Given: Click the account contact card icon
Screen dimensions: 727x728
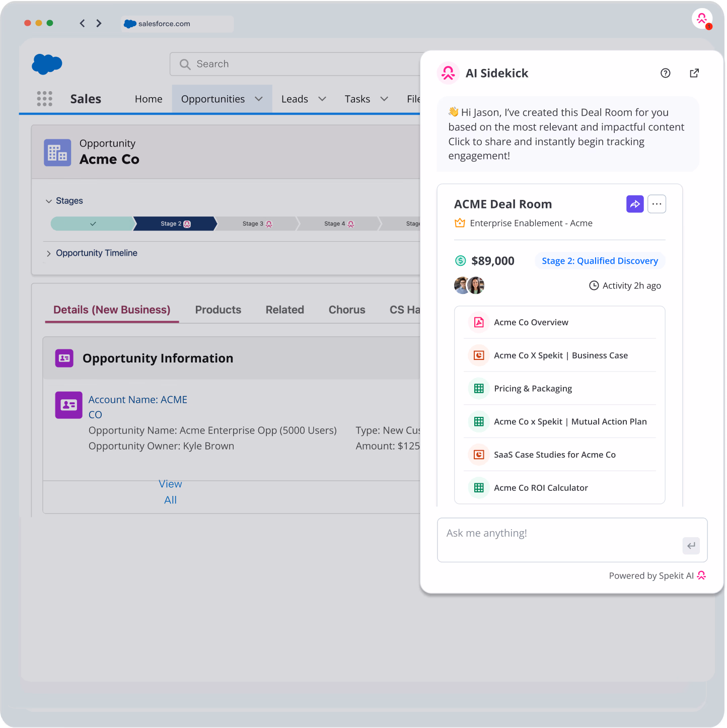Looking at the screenshot, I should 68,405.
